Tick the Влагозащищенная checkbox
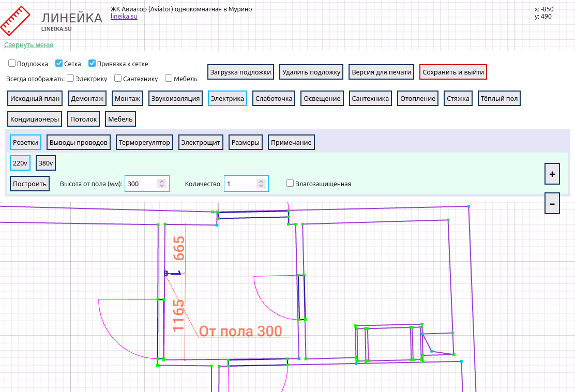This screenshot has width=575, height=392. point(290,183)
